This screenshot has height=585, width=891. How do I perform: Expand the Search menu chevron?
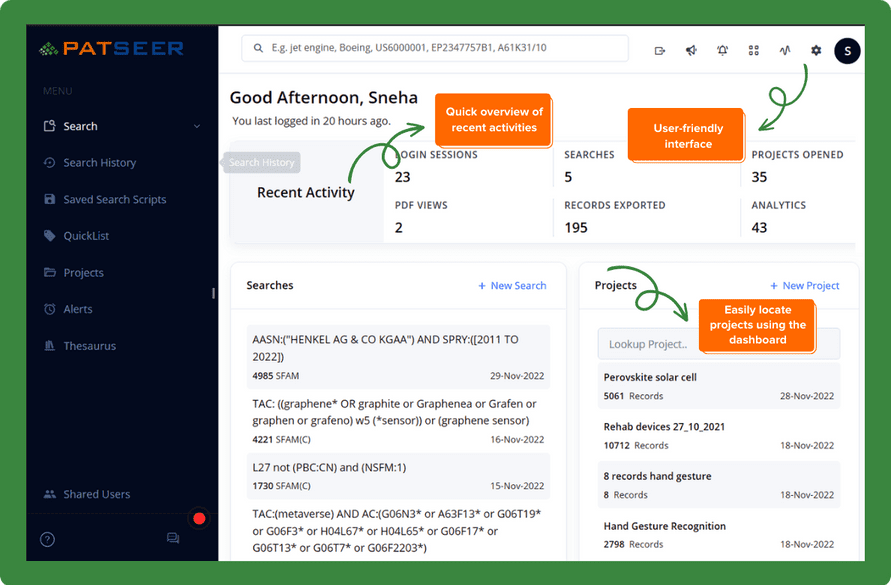point(197,126)
